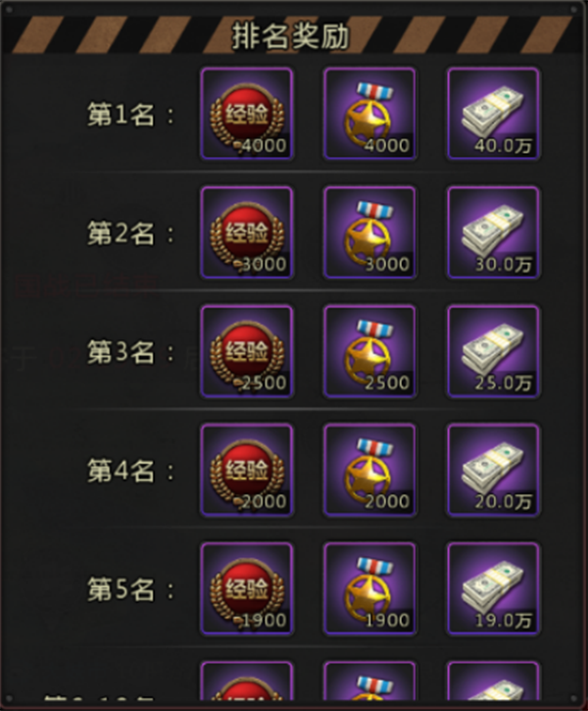Click the 第3名 rank label
This screenshot has height=711, width=588.
121,352
